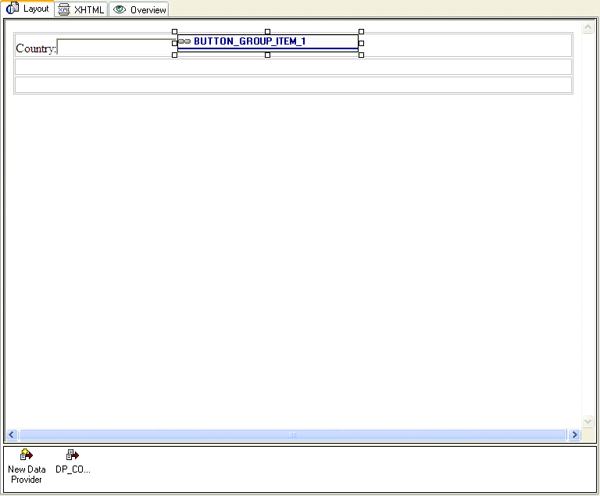Screen dimensions: 600x496
Task: Open the XHTML tab
Action: coord(81,10)
